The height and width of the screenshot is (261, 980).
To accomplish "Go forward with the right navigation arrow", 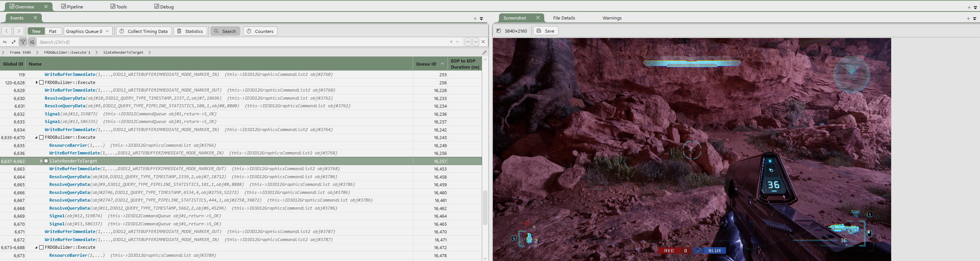I will 19,31.
